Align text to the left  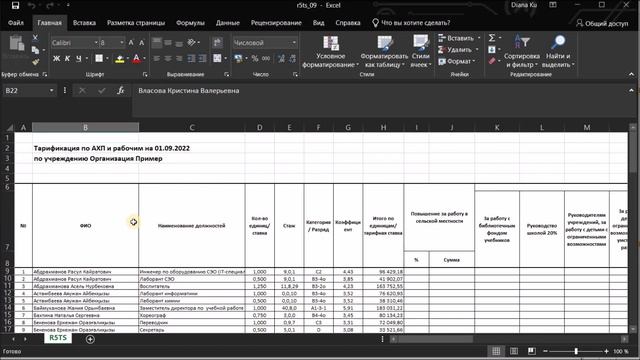tap(156, 58)
